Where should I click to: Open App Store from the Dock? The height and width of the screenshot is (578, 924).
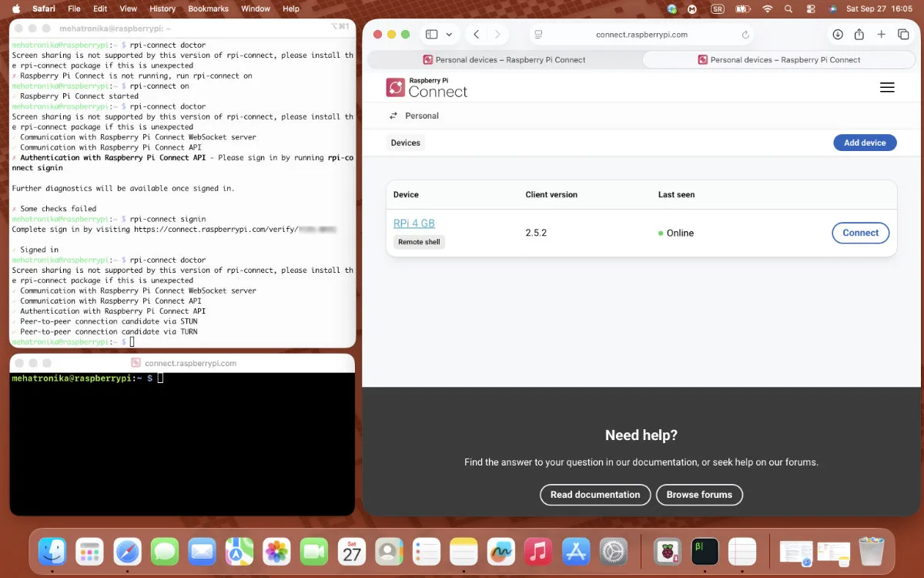(576, 552)
